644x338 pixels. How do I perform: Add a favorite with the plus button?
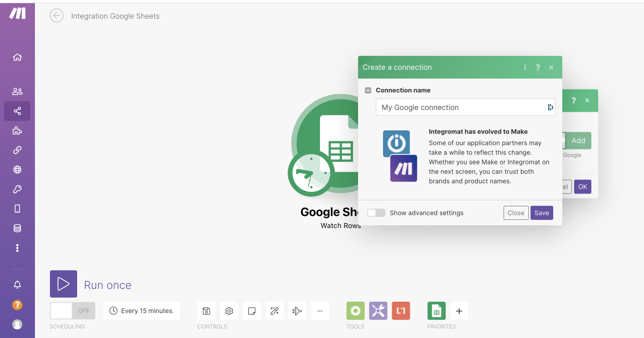click(x=459, y=311)
